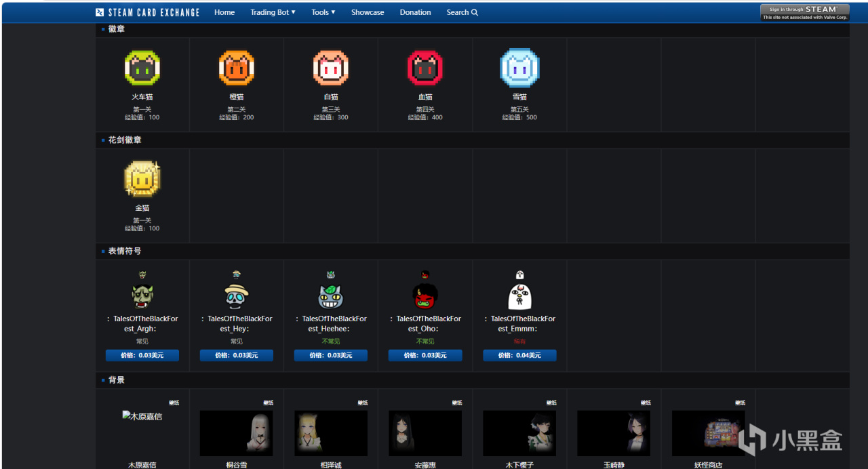
Task: Click the 经验值: 100 text under 金猫
Action: tap(142, 228)
